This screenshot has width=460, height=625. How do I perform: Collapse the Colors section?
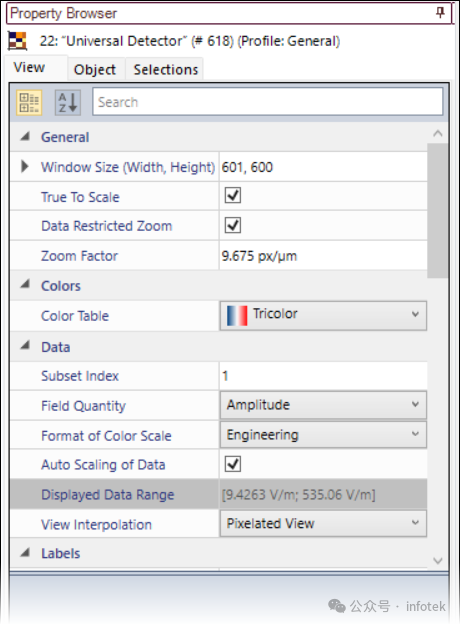(25, 284)
